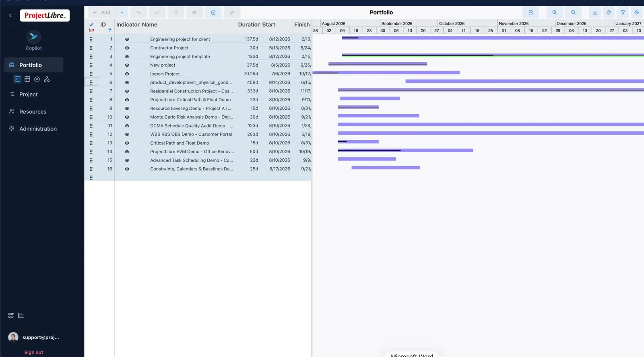Zoom out the Gantt timeline

click(x=573, y=12)
